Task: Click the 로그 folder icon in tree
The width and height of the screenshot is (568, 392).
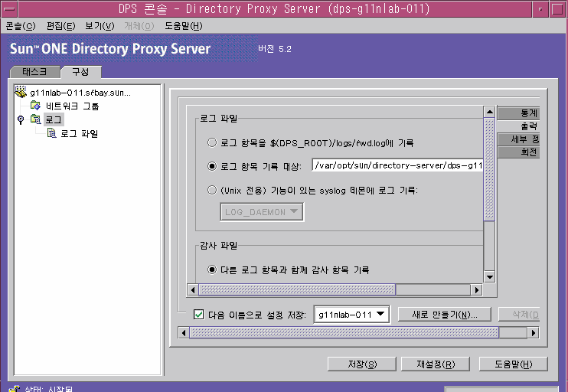Action: (35, 119)
